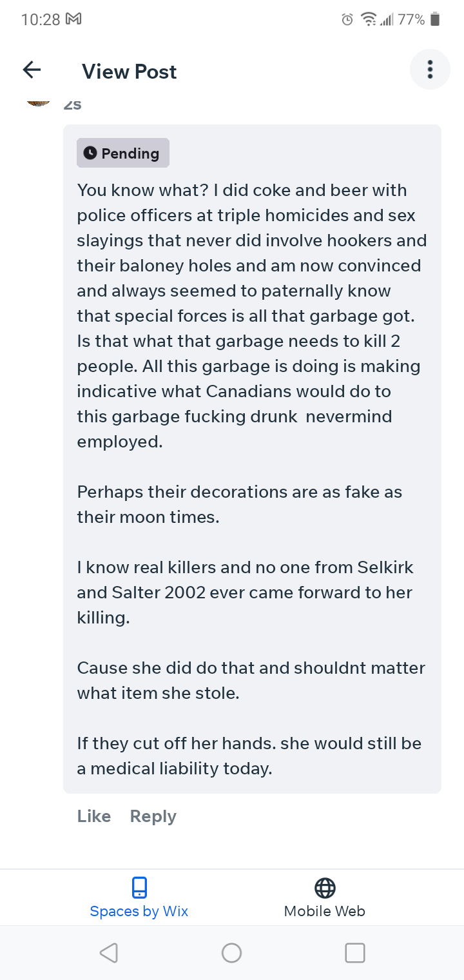Switch to the Mobile Web tab label
The width and height of the screenshot is (464, 980).
click(325, 911)
